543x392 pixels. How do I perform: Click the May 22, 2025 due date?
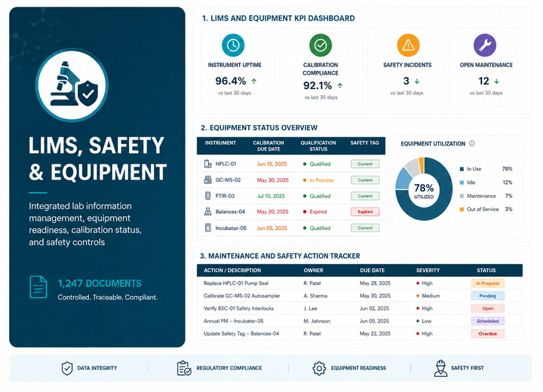(x=375, y=333)
